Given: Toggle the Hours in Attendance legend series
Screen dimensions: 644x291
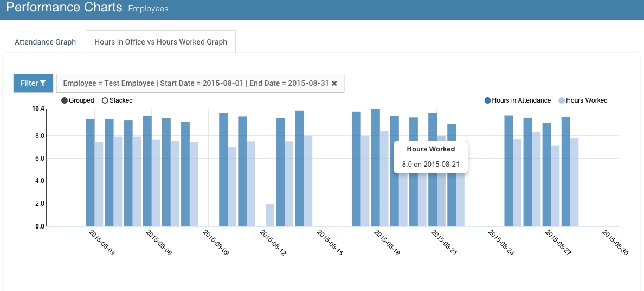Looking at the screenshot, I should coord(517,100).
